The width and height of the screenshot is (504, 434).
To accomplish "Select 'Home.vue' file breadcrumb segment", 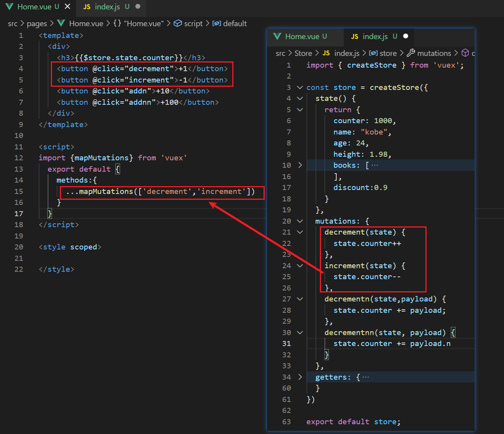I will click(x=86, y=23).
